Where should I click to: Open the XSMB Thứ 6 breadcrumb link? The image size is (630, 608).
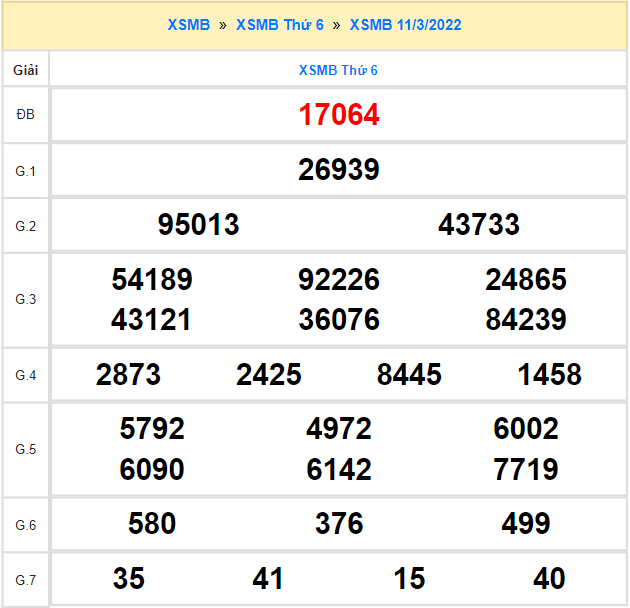[x=280, y=25]
